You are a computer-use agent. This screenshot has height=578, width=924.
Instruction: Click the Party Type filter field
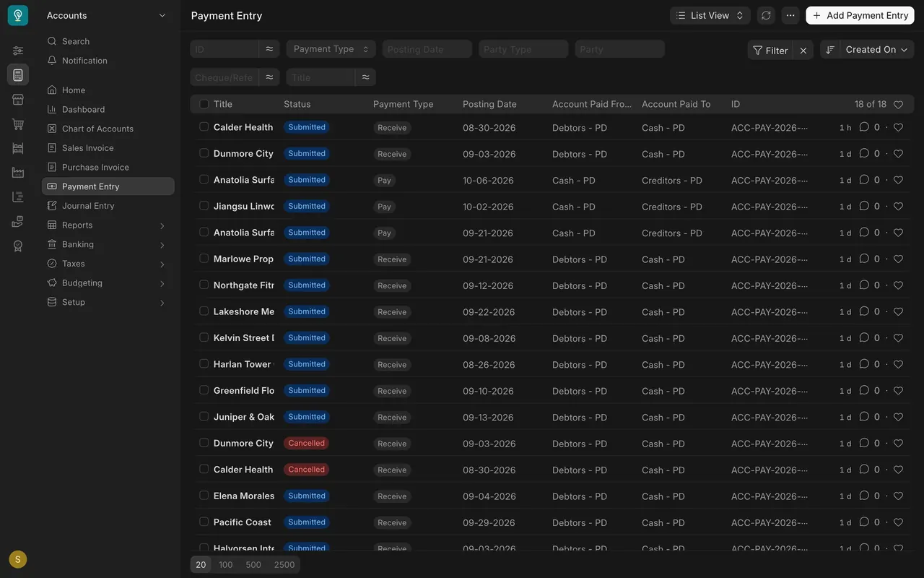point(523,49)
